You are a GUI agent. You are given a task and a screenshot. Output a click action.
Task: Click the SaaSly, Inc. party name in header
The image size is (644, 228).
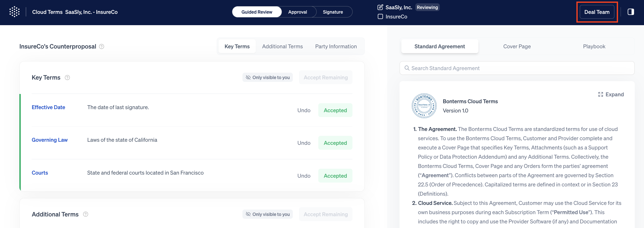pyautogui.click(x=399, y=7)
